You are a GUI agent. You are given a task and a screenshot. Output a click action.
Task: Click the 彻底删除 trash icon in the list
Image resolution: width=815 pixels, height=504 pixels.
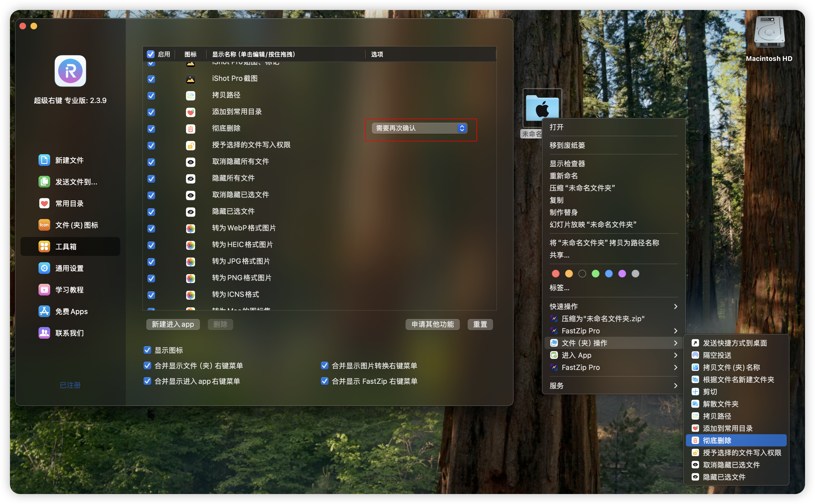(190, 129)
